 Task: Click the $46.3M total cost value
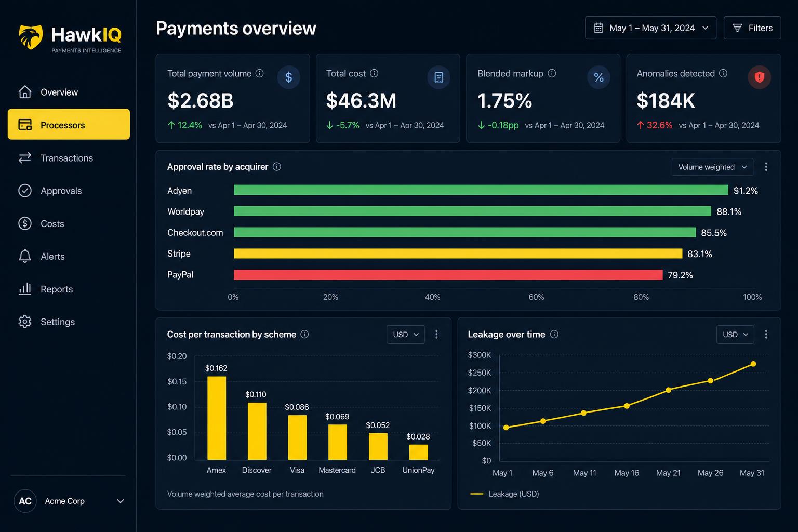(361, 101)
